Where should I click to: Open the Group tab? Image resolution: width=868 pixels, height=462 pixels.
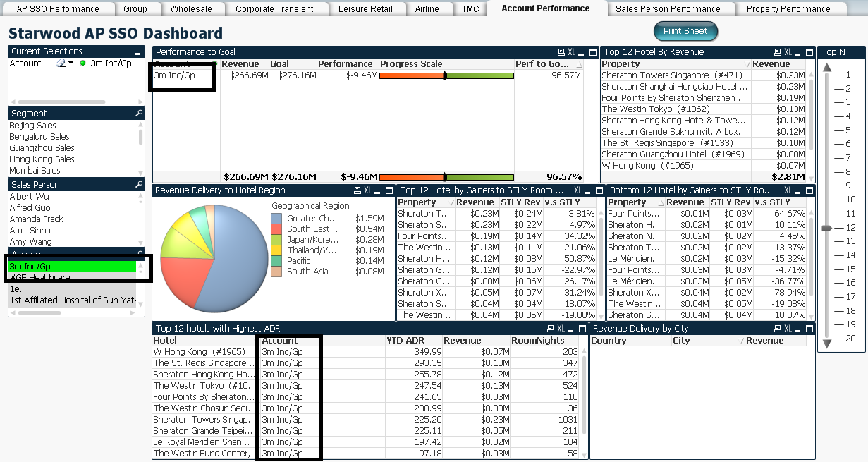(x=135, y=9)
